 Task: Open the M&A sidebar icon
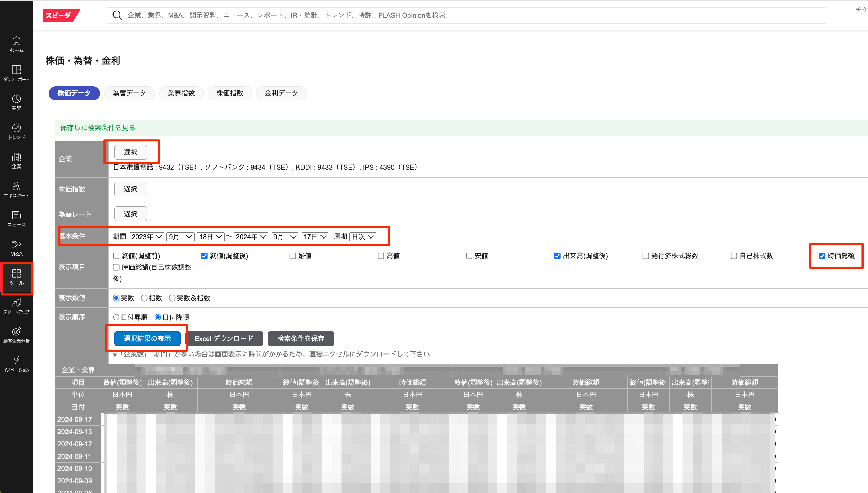click(16, 248)
